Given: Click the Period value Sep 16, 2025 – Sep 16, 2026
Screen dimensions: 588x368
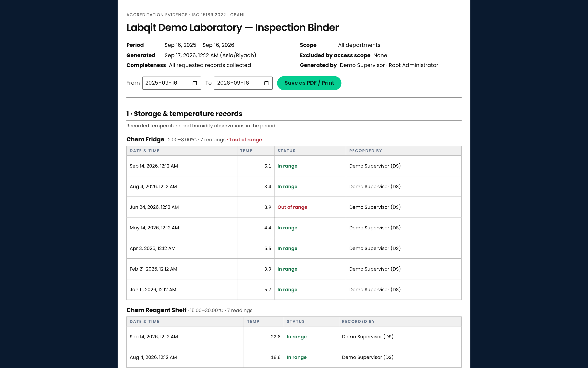Looking at the screenshot, I should click(x=199, y=45).
